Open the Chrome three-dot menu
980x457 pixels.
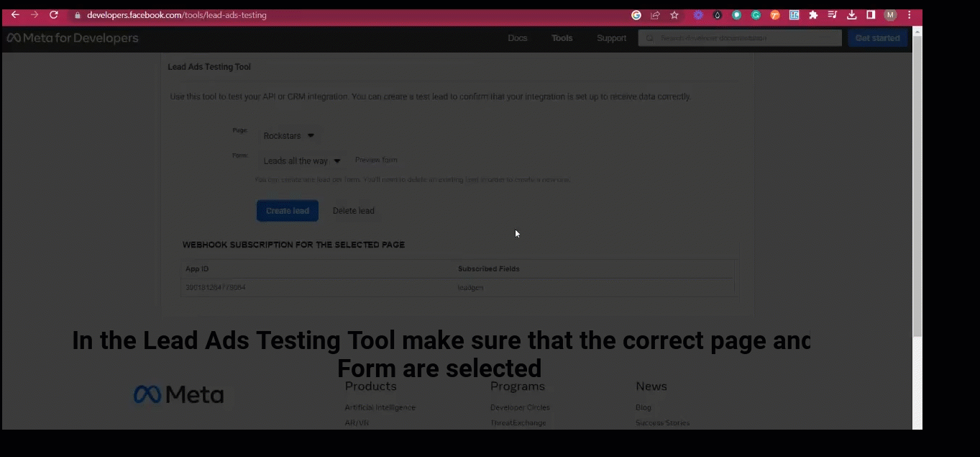(910, 15)
